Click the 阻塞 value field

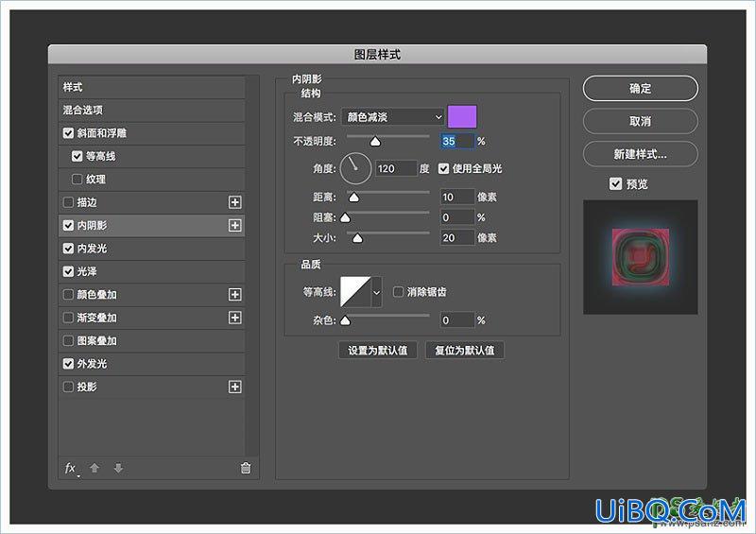457,217
